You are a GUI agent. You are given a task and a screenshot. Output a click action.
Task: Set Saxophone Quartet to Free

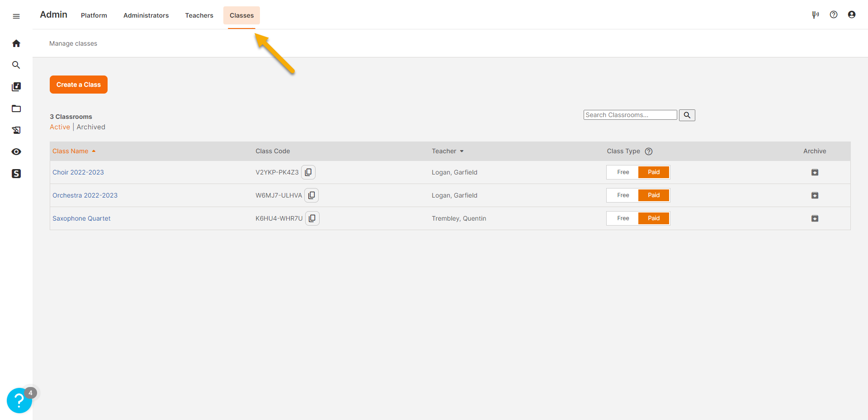[623, 218]
